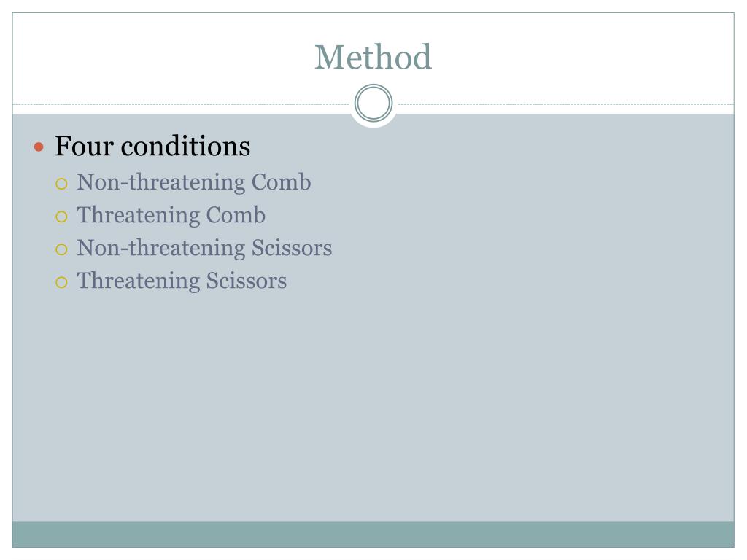Click the word Four in the heading
The height and width of the screenshot is (560, 747).
tap(85, 146)
